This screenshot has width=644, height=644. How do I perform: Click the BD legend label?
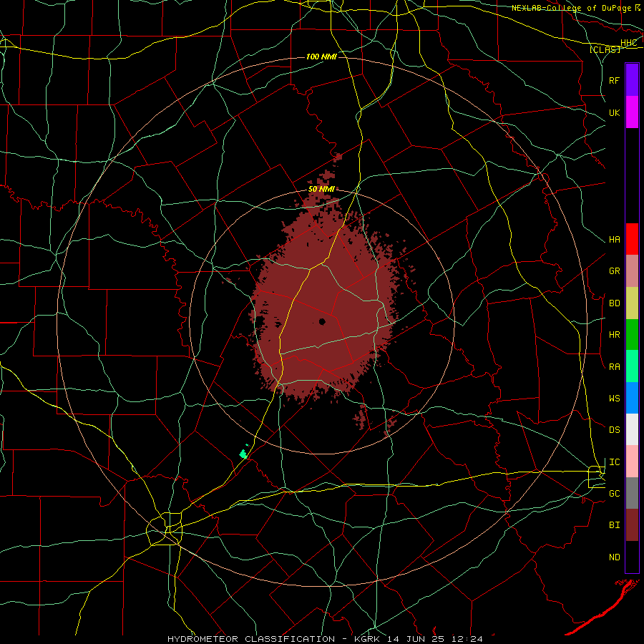(x=614, y=303)
